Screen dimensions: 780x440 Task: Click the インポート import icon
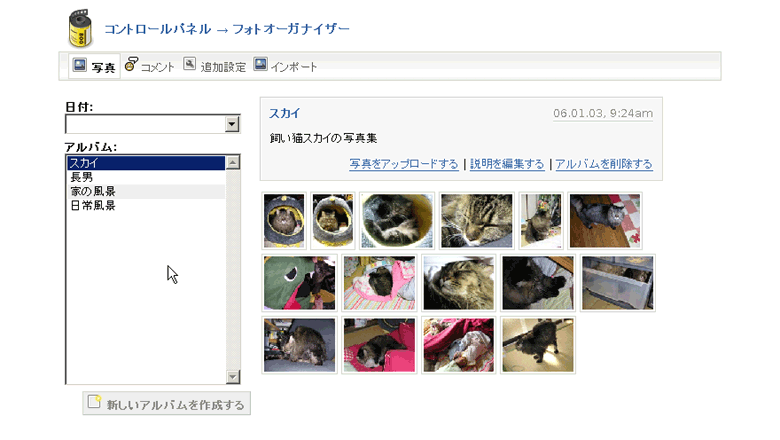click(260, 64)
